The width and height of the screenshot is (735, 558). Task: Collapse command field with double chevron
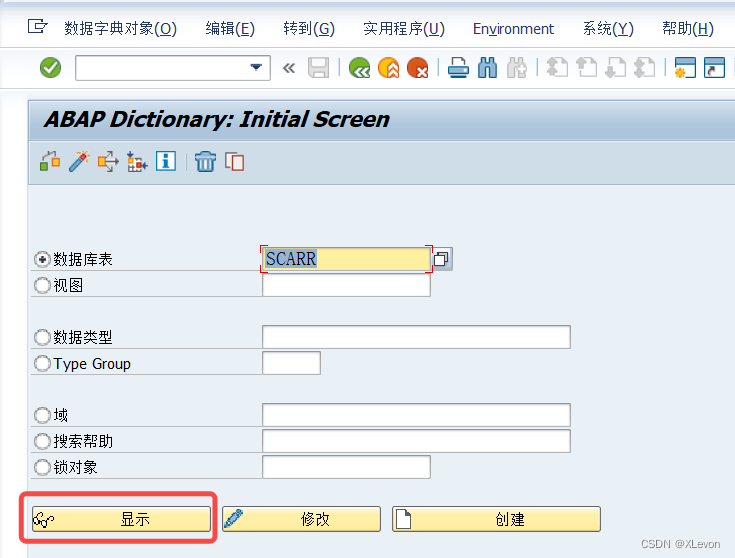(x=289, y=68)
